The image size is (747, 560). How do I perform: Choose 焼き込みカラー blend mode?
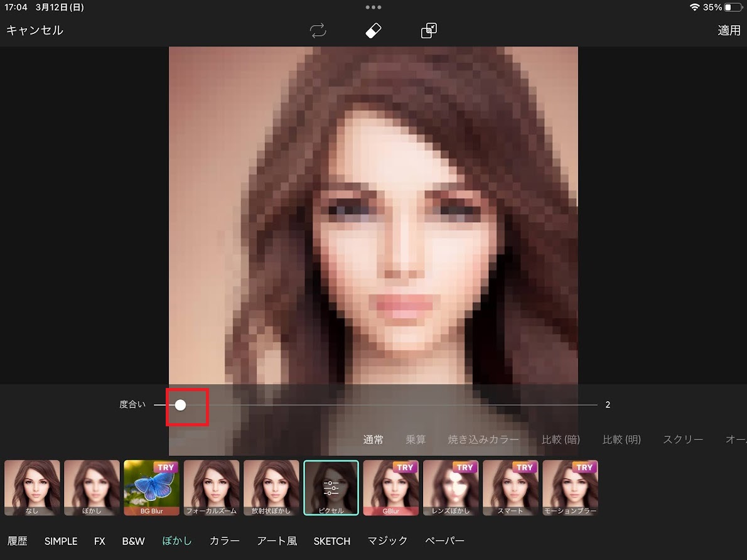(483, 439)
